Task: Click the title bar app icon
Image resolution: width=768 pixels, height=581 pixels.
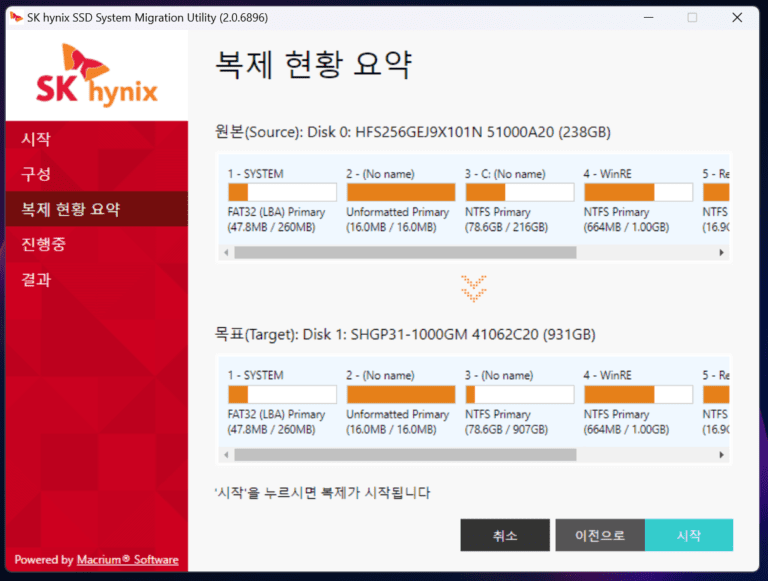Action: [16, 18]
